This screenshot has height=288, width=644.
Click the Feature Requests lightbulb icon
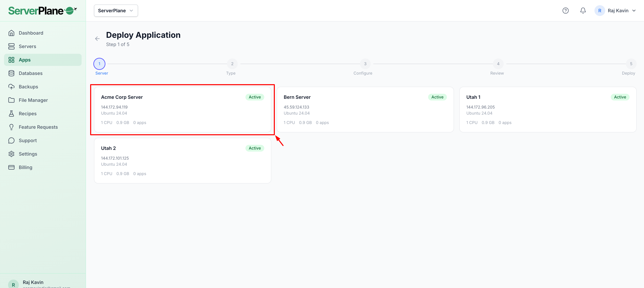click(x=11, y=127)
